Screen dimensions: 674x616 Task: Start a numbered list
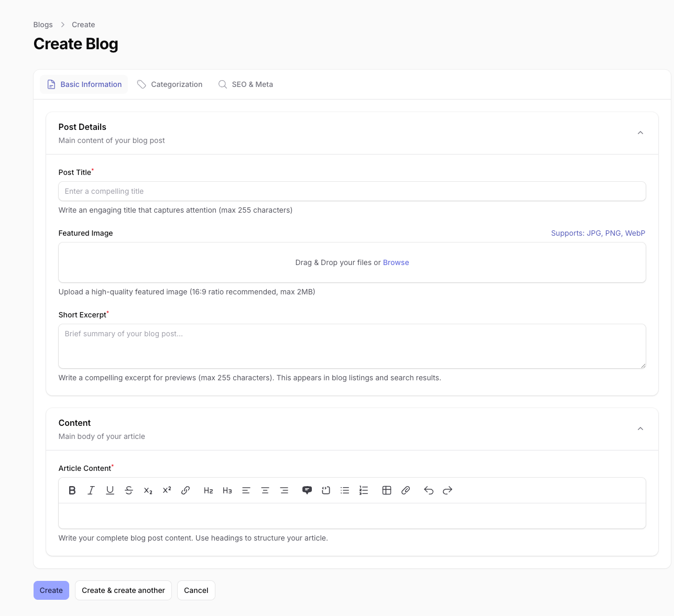[364, 490]
